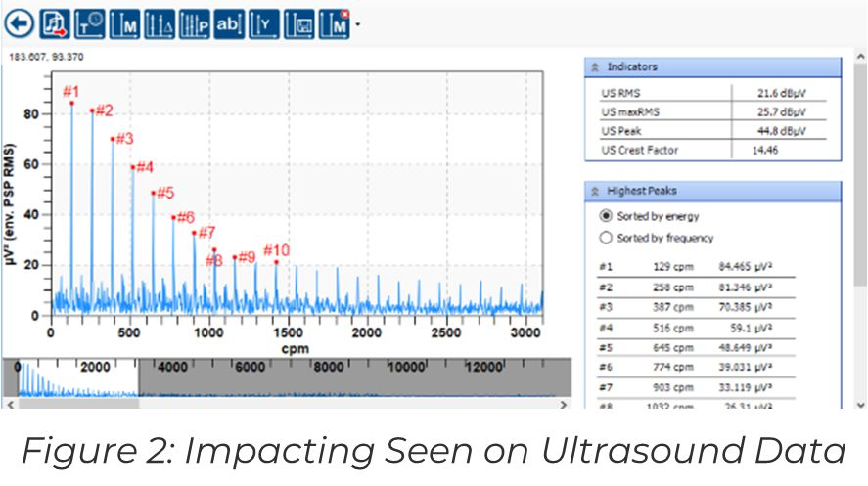Image resolution: width=868 pixels, height=486 pixels.
Task: Click the #4 peak marker on graph
Action: (x=133, y=167)
